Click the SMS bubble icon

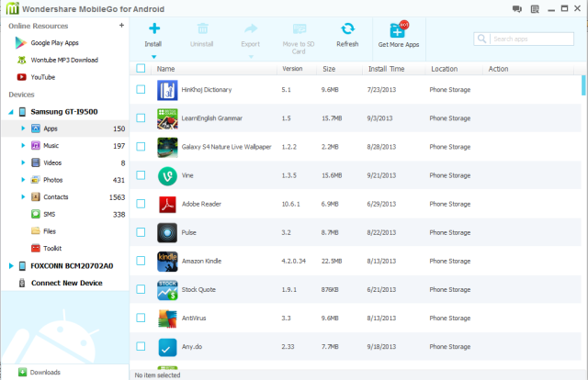pos(36,214)
